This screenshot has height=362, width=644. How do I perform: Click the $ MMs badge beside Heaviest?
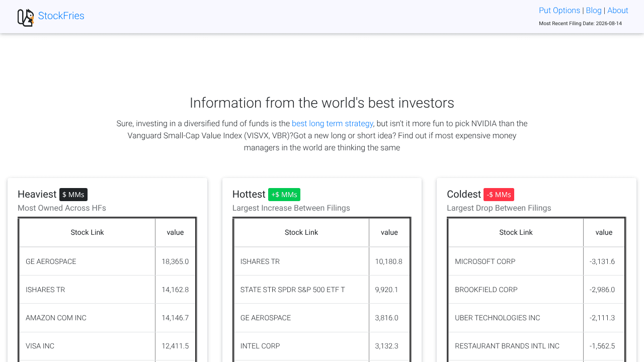tap(73, 195)
